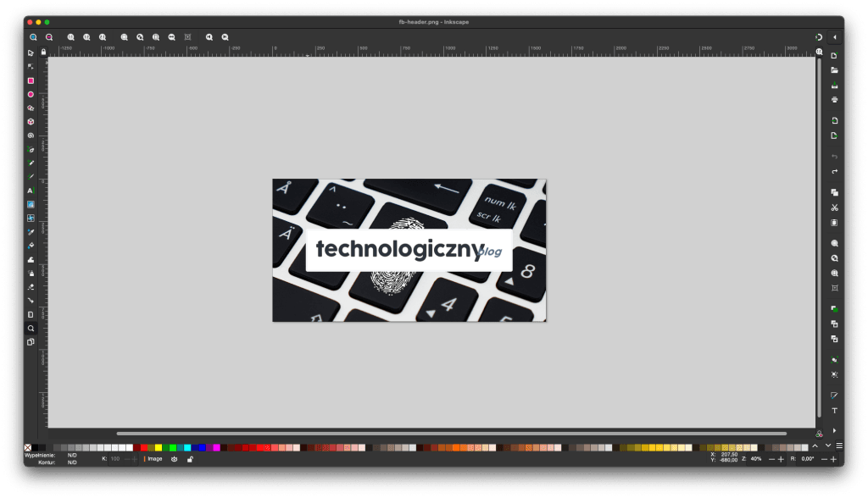Click the 40% zoom input field
The image size is (868, 498).
(755, 458)
